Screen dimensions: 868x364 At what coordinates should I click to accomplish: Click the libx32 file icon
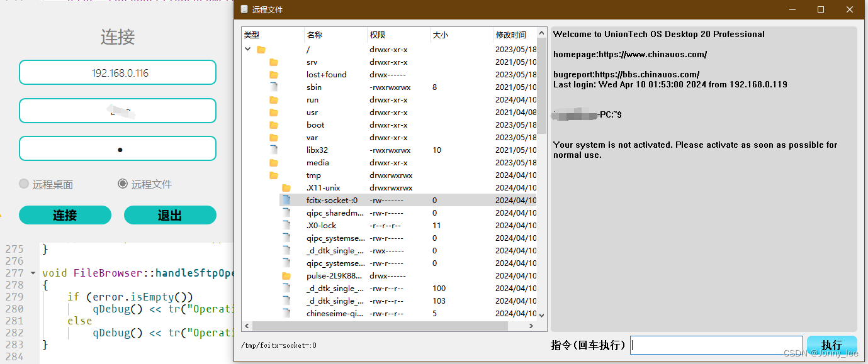coord(273,150)
